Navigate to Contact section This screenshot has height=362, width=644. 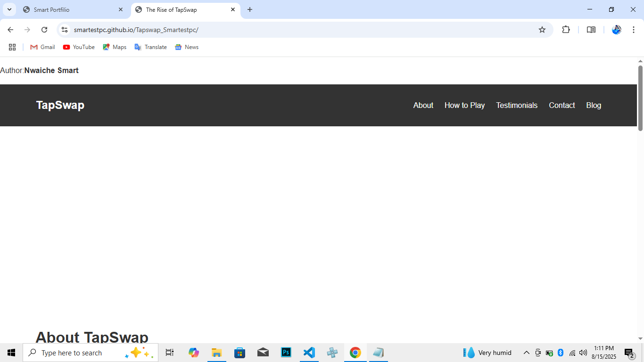(x=562, y=106)
